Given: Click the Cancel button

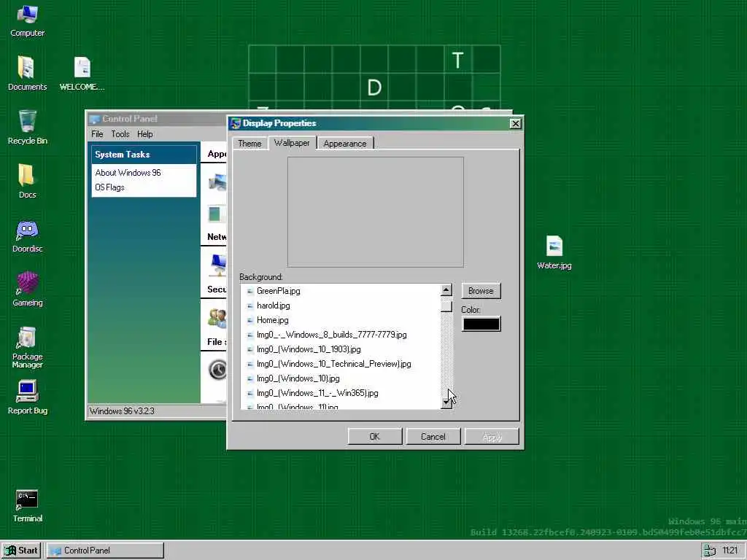Looking at the screenshot, I should coord(433,436).
